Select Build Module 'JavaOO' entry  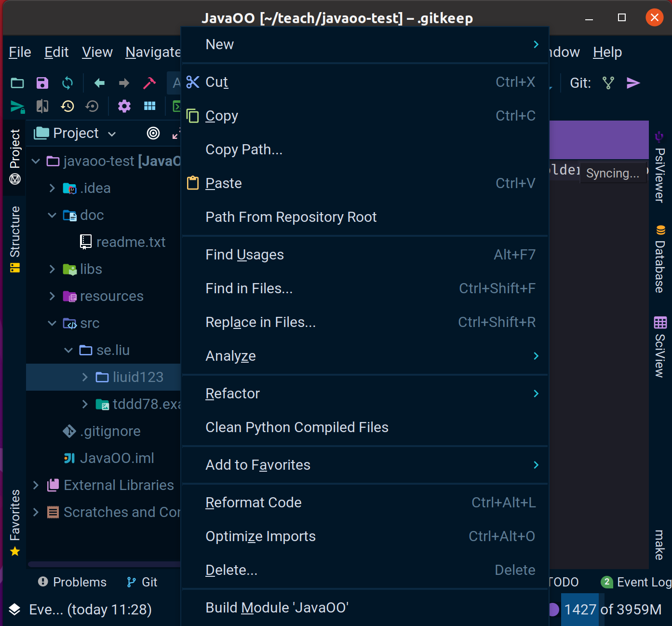(x=365, y=608)
